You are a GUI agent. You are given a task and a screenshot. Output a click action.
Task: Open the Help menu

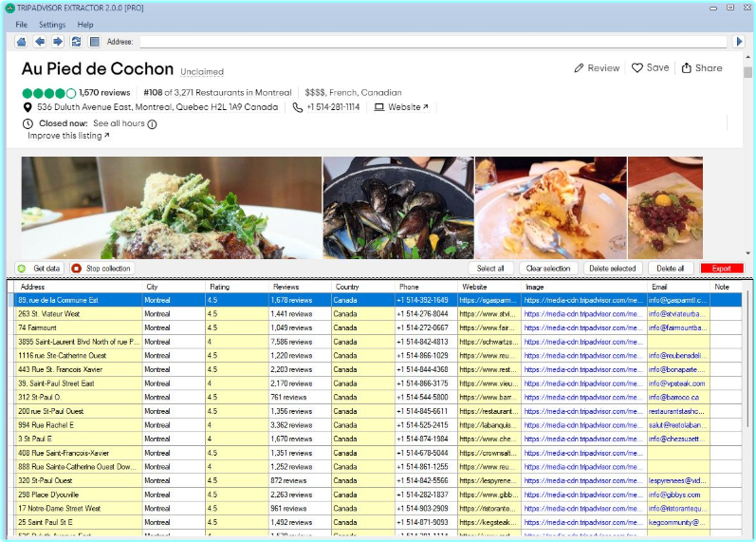(85, 25)
